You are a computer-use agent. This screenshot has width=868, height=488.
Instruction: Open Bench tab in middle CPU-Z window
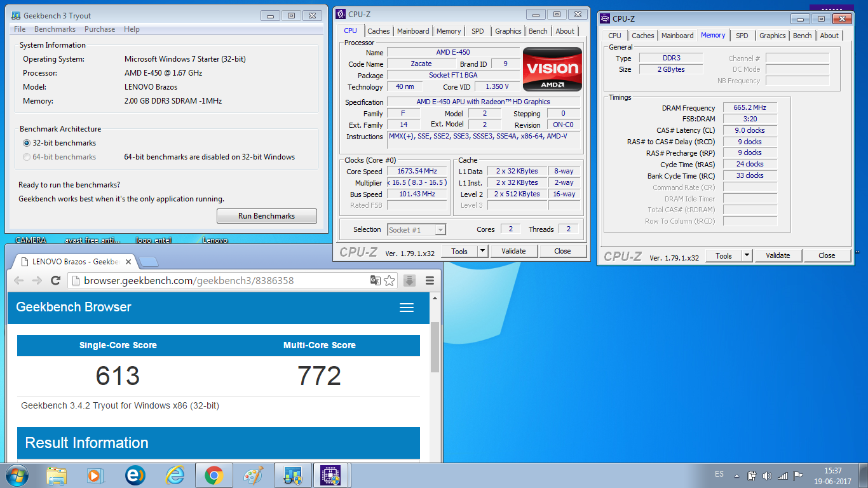tap(538, 31)
